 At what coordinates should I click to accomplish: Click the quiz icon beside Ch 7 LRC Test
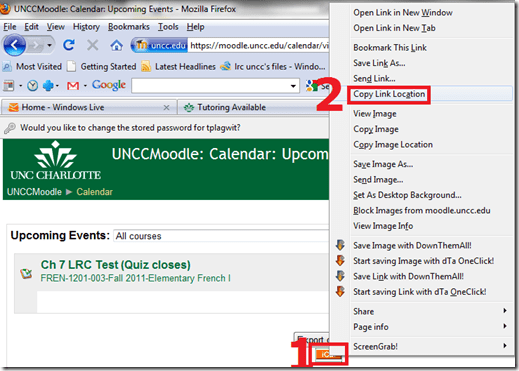click(26, 273)
